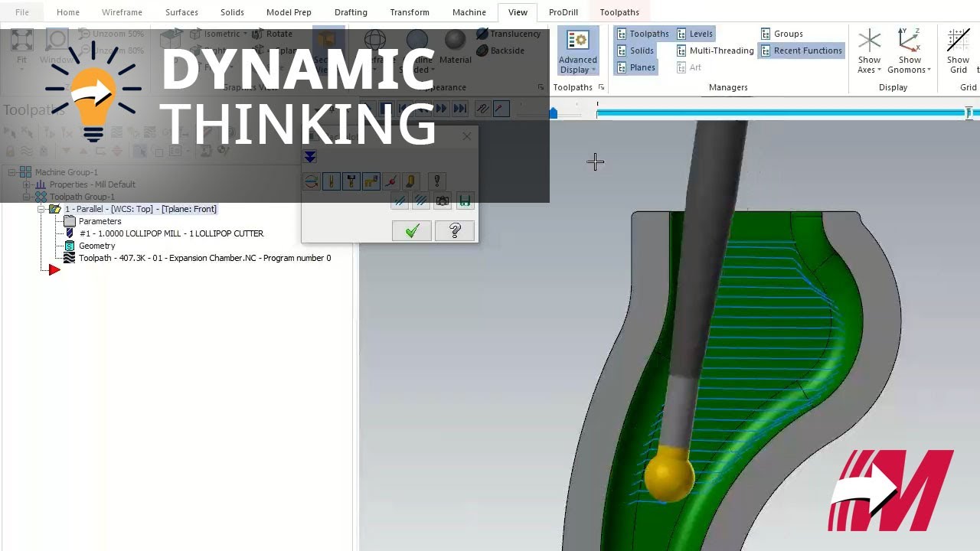
Task: Click the question mark Help button in dialog
Action: click(x=455, y=230)
